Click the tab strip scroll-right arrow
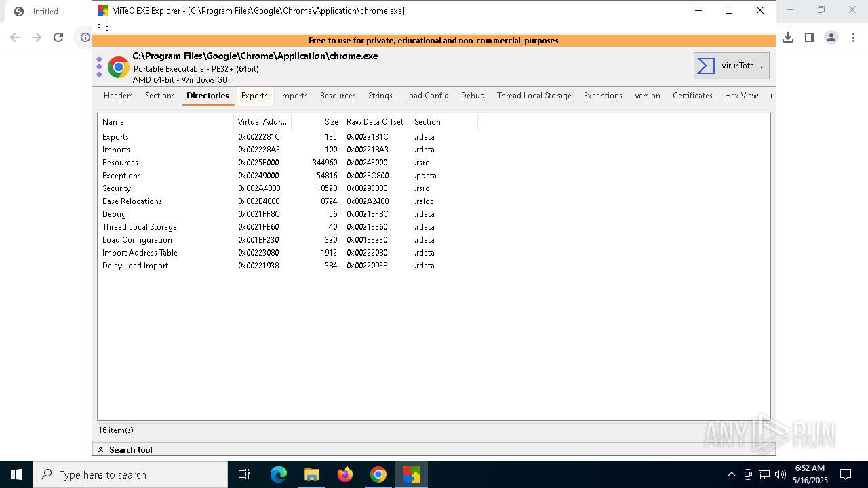Screen dimensions: 868x488 [771, 96]
